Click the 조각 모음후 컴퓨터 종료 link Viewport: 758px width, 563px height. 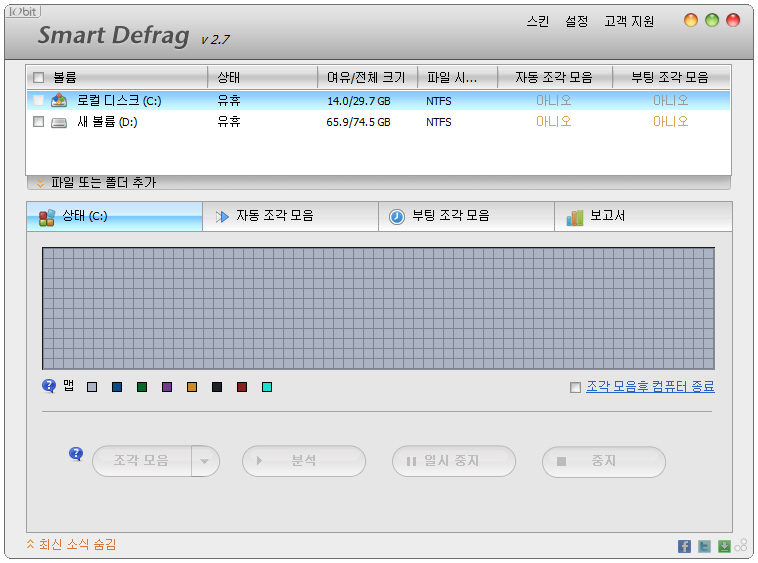click(x=650, y=386)
